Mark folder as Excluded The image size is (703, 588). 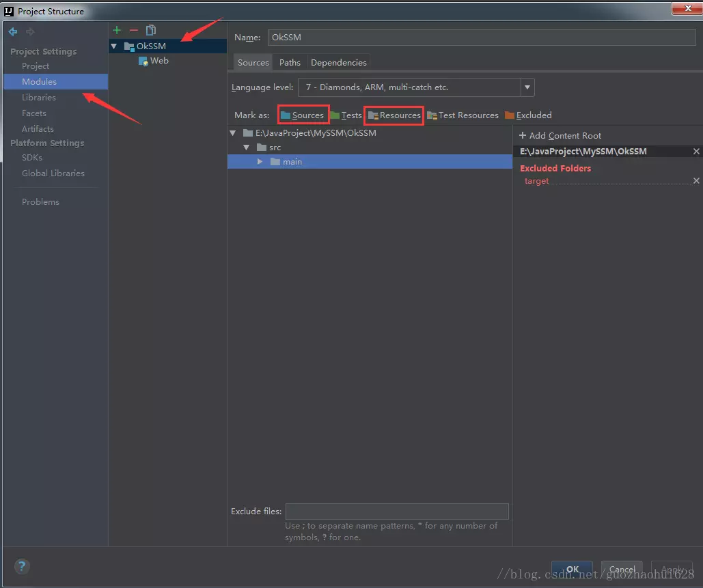pyautogui.click(x=528, y=115)
